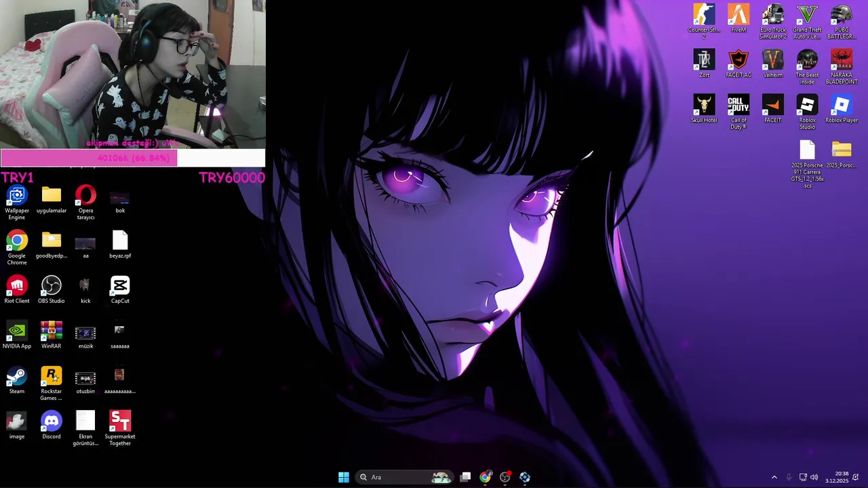Viewport: 868px width, 488px height.
Task: Switch to Chrome on the taskbar
Action: click(485, 477)
